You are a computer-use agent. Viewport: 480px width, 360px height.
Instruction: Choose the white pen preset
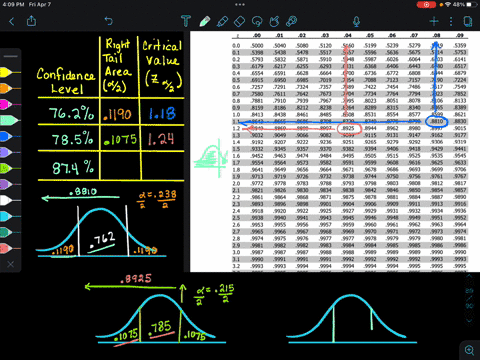point(9,200)
